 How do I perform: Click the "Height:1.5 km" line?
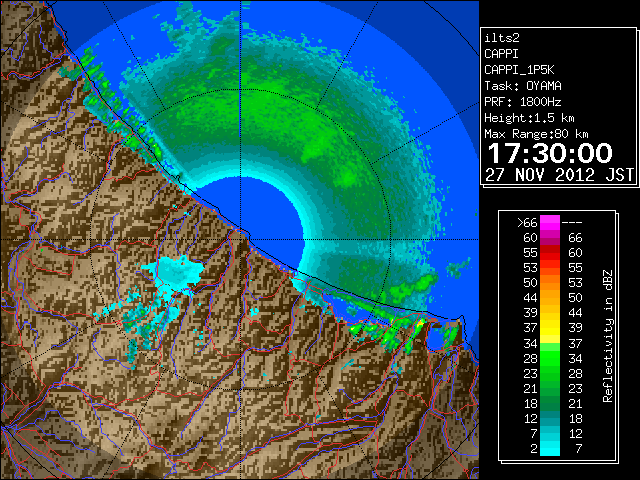529,118
